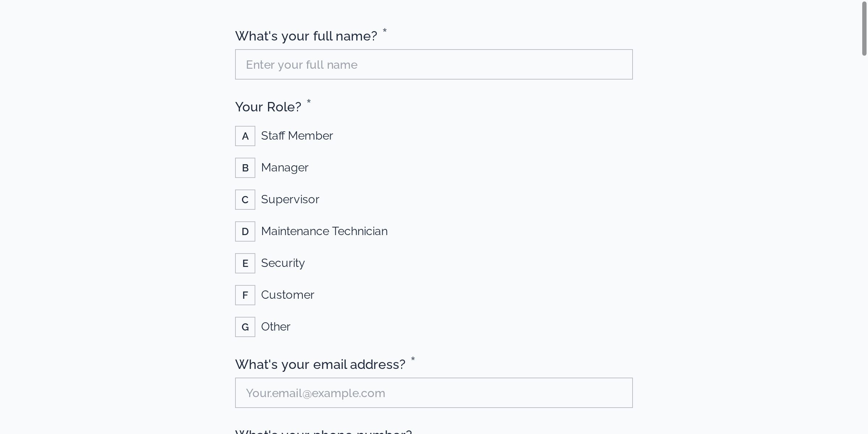
Task: Select the Other role label
Action: click(276, 327)
